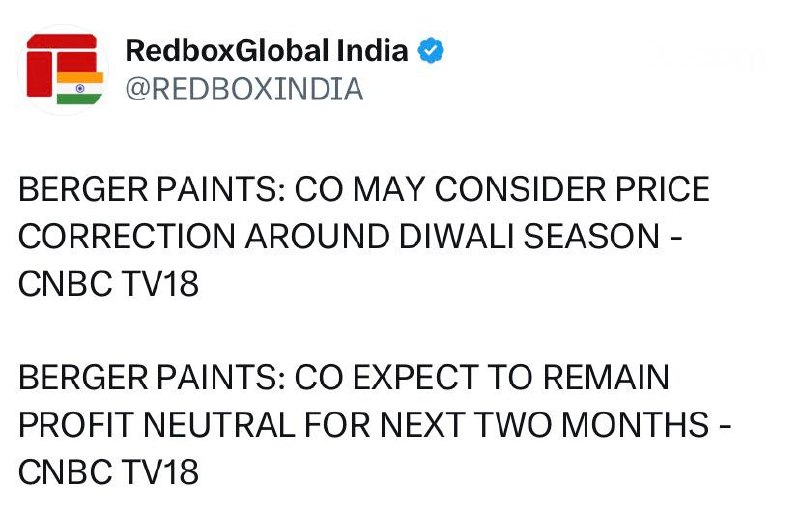Viewport: 800px width, 512px height.
Task: Click the word PRICE in the first headline
Action: 662,189
